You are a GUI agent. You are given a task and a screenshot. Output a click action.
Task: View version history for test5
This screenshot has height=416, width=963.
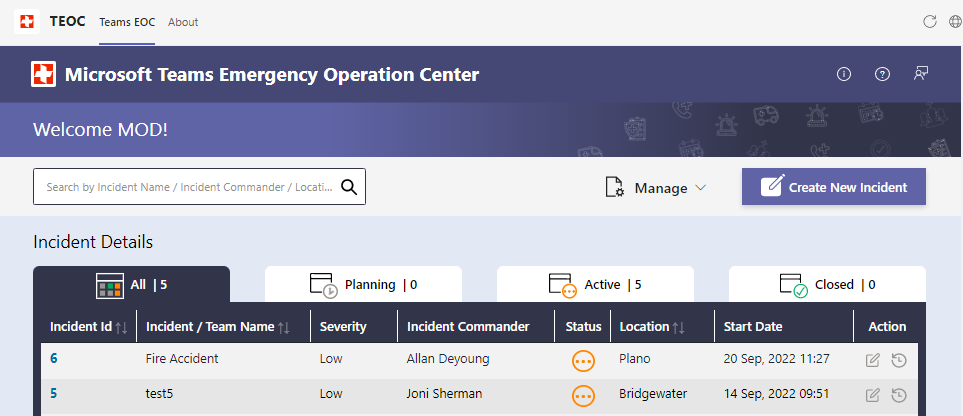(x=899, y=395)
